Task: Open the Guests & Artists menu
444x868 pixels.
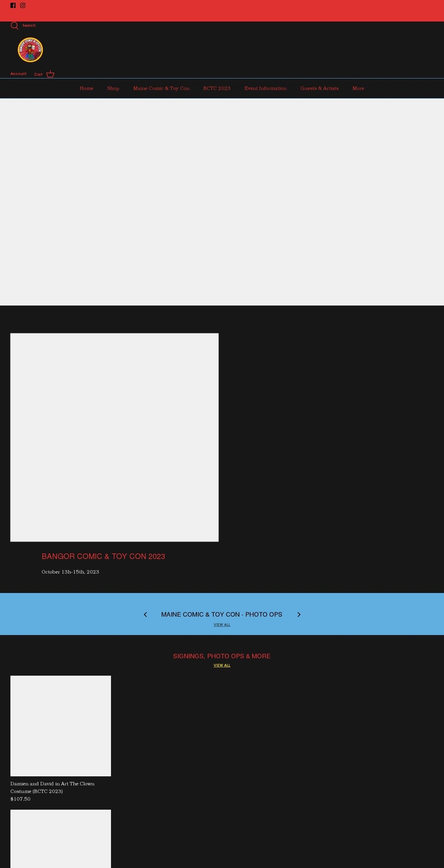Action: coord(320,88)
